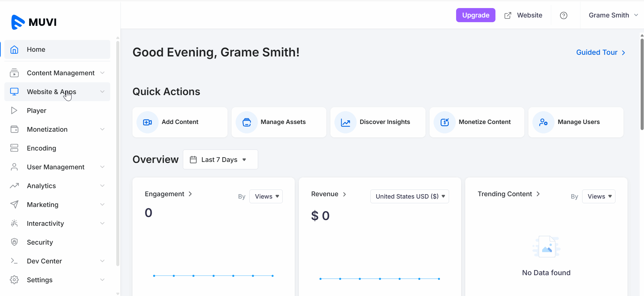Click the Add Content camera icon
644x296 pixels.
pos(148,122)
